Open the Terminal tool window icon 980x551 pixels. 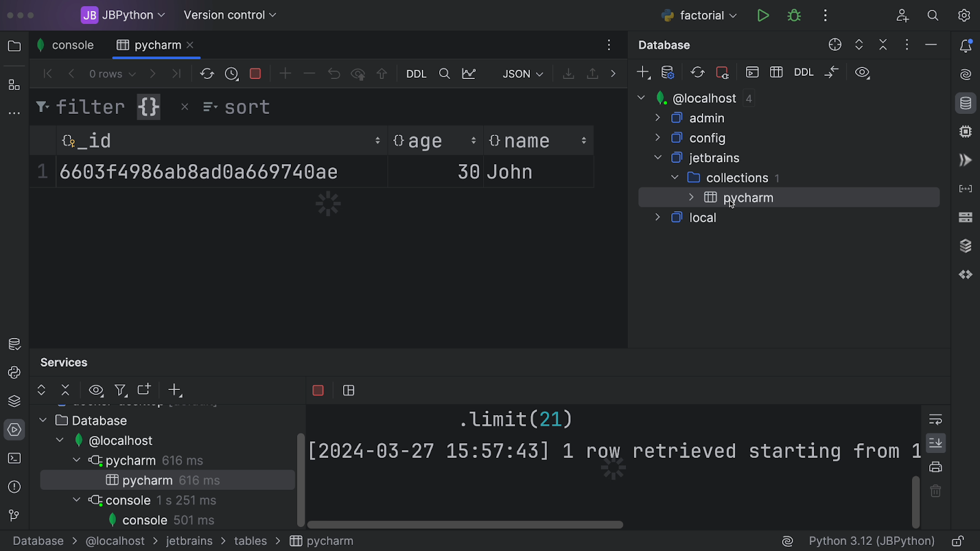[14, 458]
